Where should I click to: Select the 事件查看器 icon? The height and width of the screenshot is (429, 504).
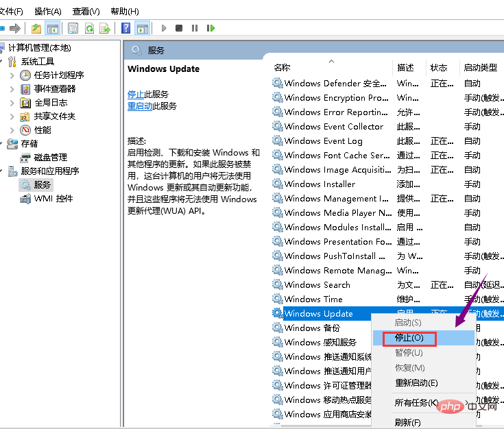pos(25,89)
